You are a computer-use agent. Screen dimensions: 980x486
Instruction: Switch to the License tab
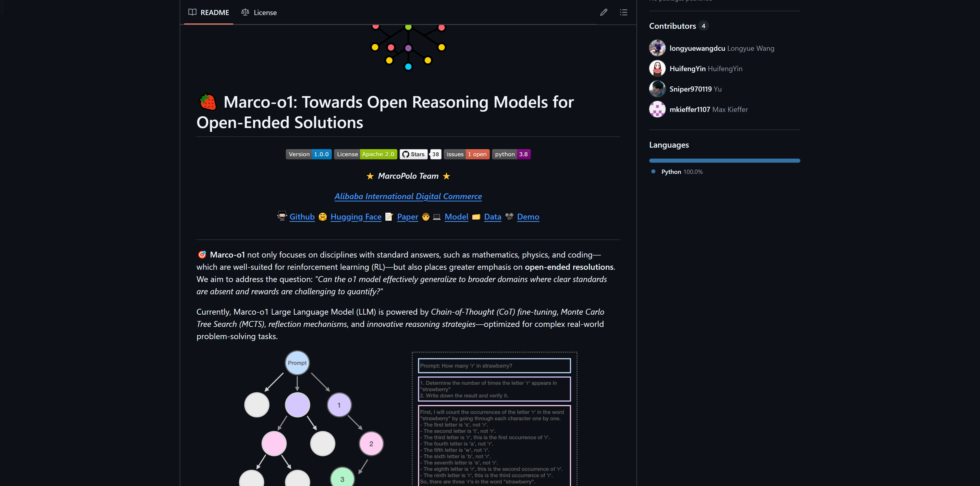(259, 12)
